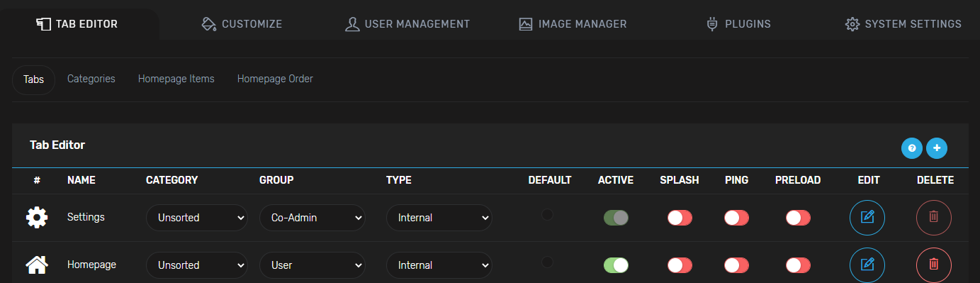Enable Splash for Settings tab
Screen dimensions: 980x283
click(680, 218)
